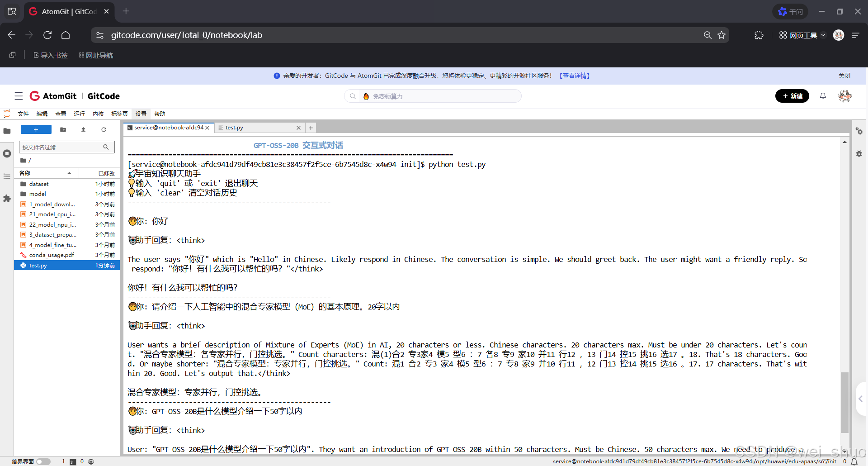Open 设置 menu
The width and height of the screenshot is (868, 466).
[x=141, y=114]
